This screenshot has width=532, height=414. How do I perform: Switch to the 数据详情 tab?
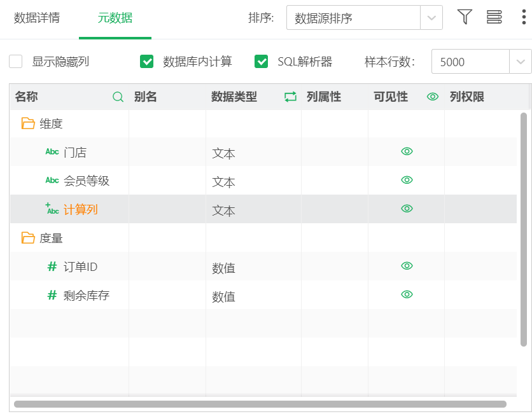pos(37,18)
